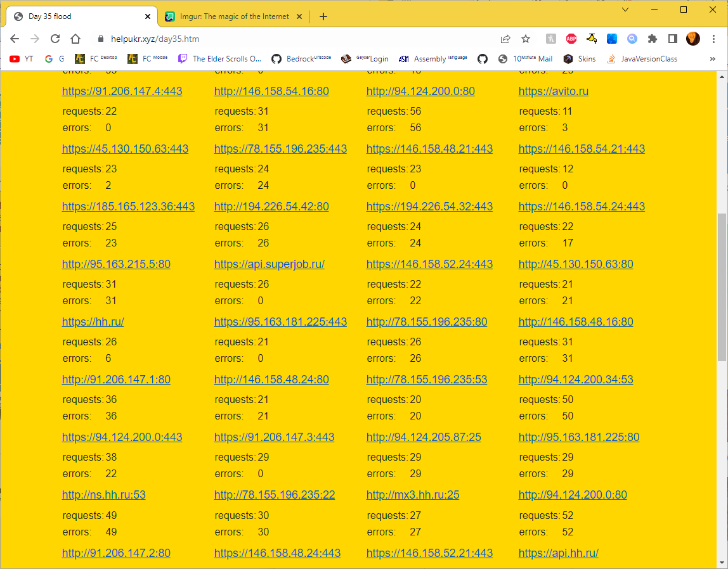Open the JavaVersionClass bookmark

pos(642,59)
